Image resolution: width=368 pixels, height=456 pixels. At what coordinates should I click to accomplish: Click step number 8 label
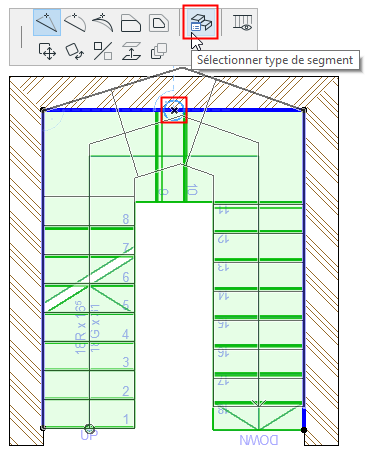tap(126, 219)
